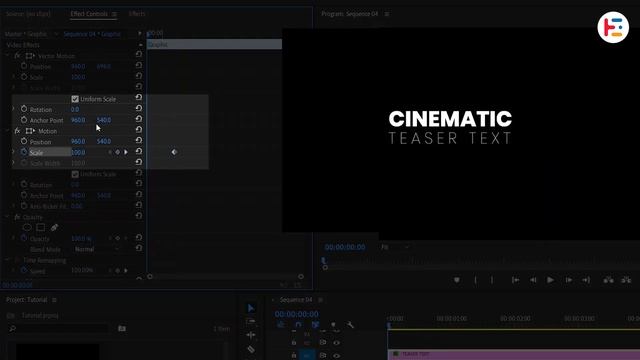Reset the Vector Motion effect
Screen dimensions: 640x360
point(139,54)
